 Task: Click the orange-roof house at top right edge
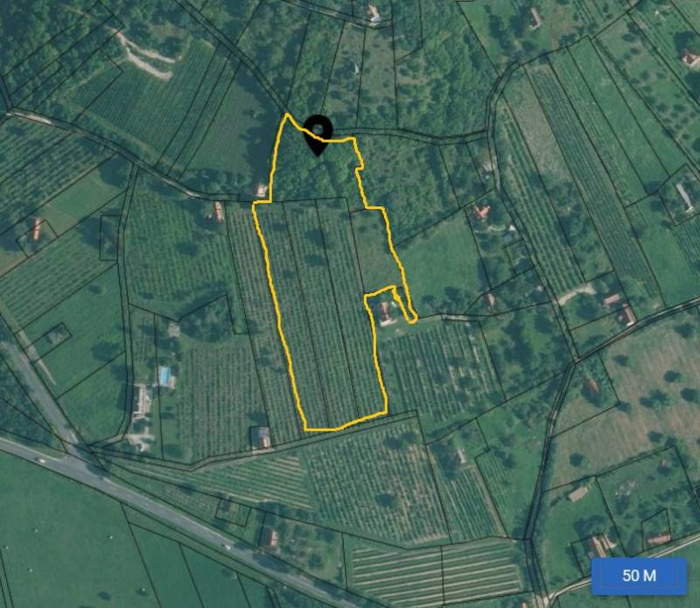(x=689, y=58)
